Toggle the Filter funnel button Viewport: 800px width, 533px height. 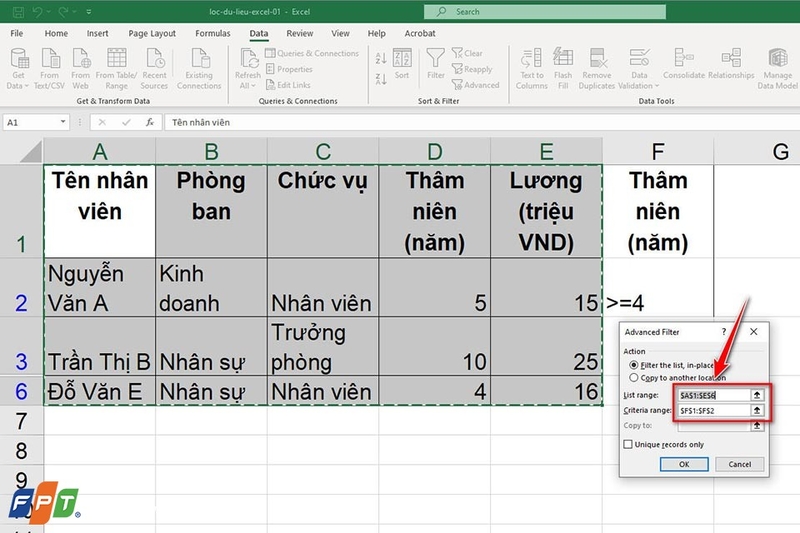click(x=436, y=64)
